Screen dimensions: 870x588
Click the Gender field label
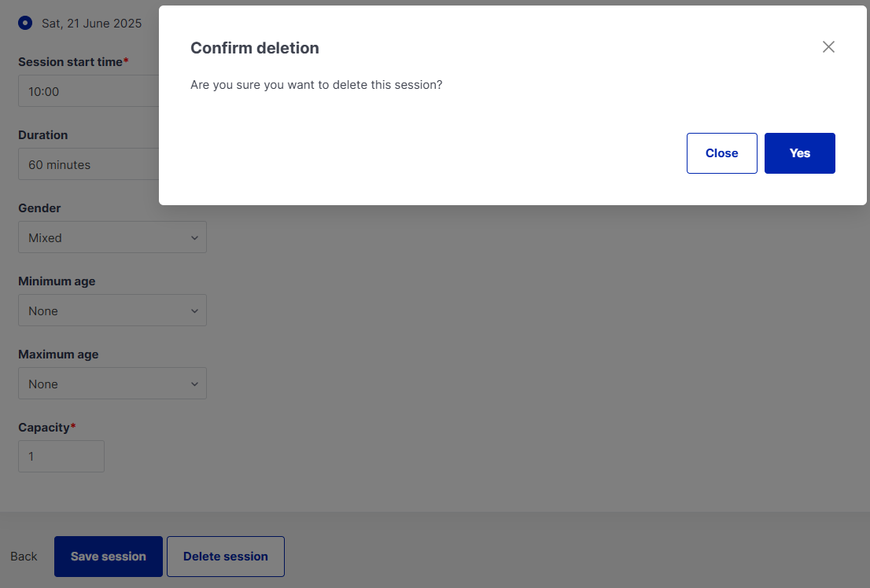[39, 208]
